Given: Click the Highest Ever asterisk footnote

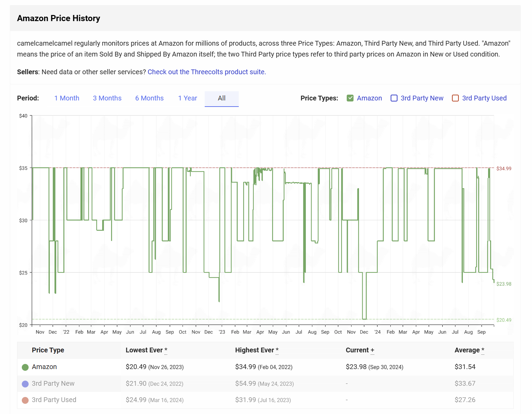Looking at the screenshot, I should tap(277, 350).
